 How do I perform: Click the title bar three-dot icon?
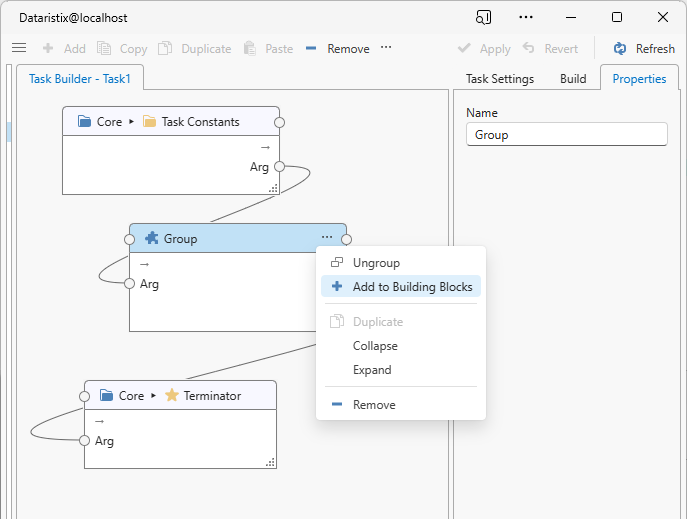click(x=526, y=17)
